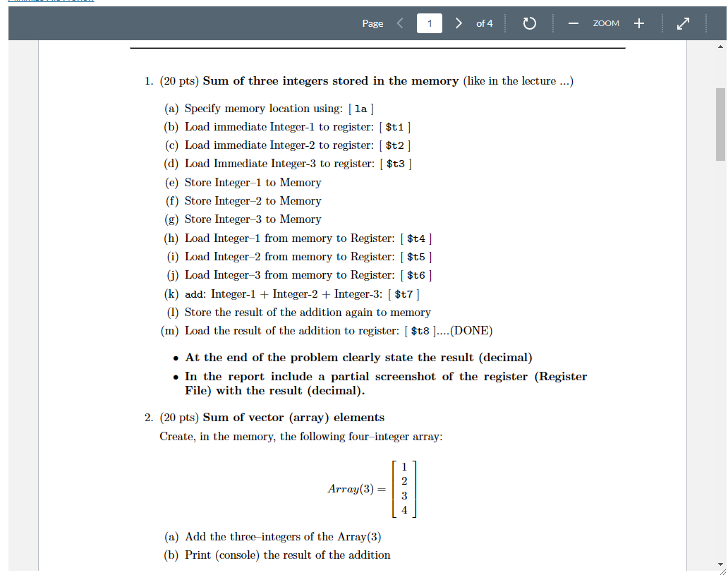
Task: Click heading 'Sum of vector (array) elements'
Action: point(292,417)
